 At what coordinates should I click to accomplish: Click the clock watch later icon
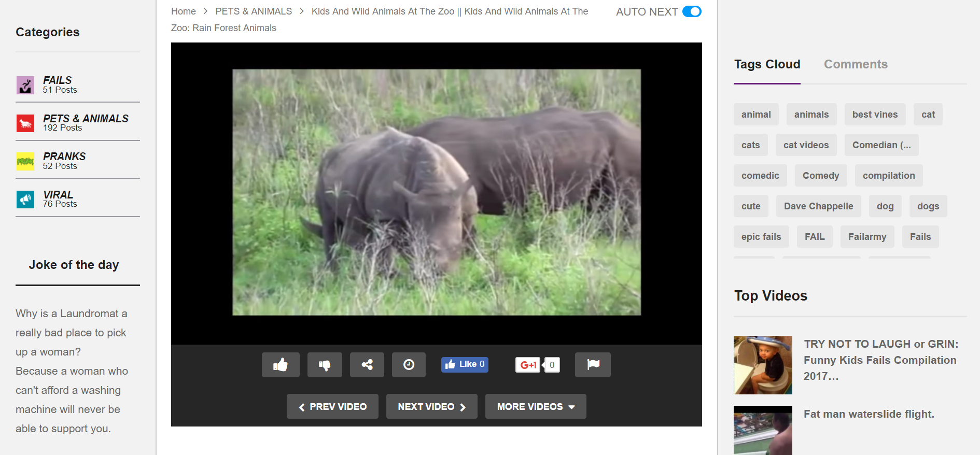(409, 365)
